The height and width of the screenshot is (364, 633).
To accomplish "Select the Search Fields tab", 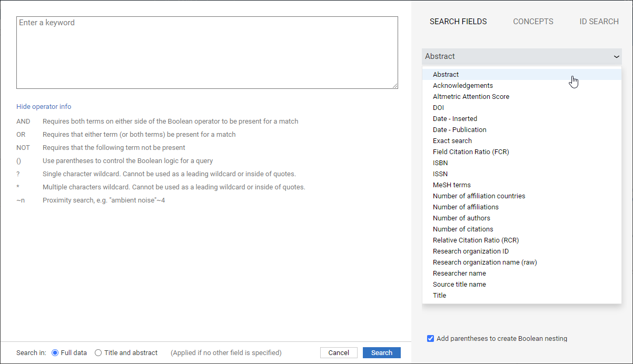I will tap(458, 22).
